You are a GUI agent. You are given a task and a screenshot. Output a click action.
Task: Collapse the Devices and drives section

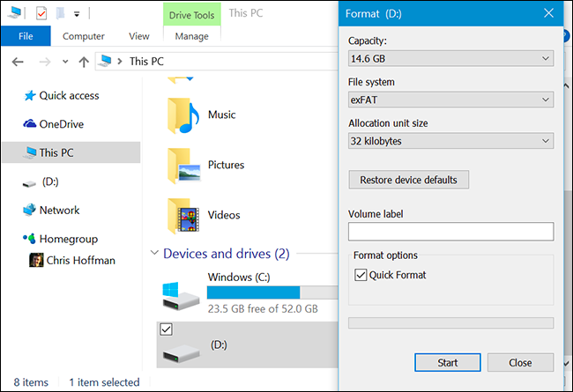tap(154, 254)
